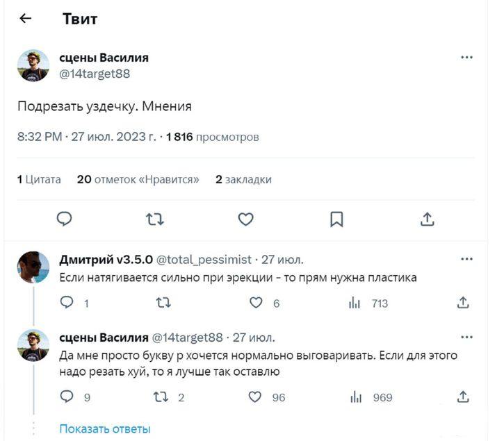Open the more options menu on main tweet

tap(466, 58)
